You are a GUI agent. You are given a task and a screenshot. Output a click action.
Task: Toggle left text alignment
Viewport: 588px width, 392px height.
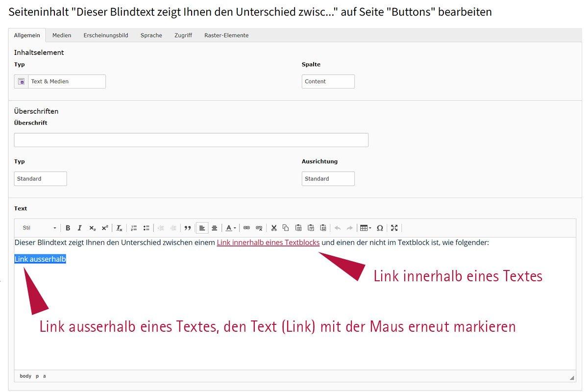coord(202,228)
